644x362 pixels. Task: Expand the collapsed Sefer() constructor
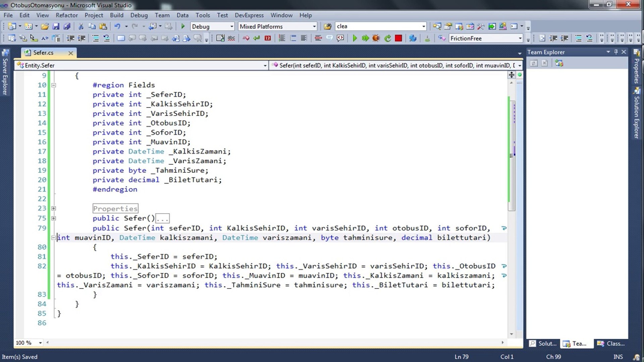click(x=54, y=218)
